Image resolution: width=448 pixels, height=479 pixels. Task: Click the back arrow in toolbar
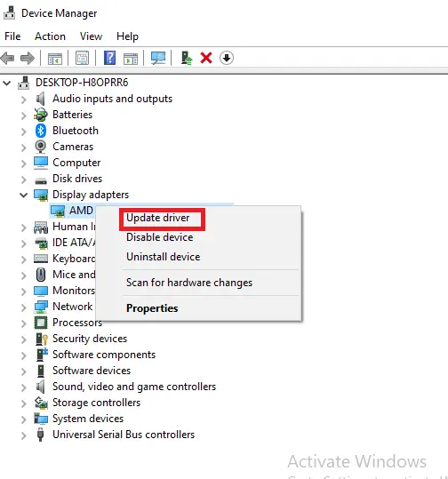point(8,58)
